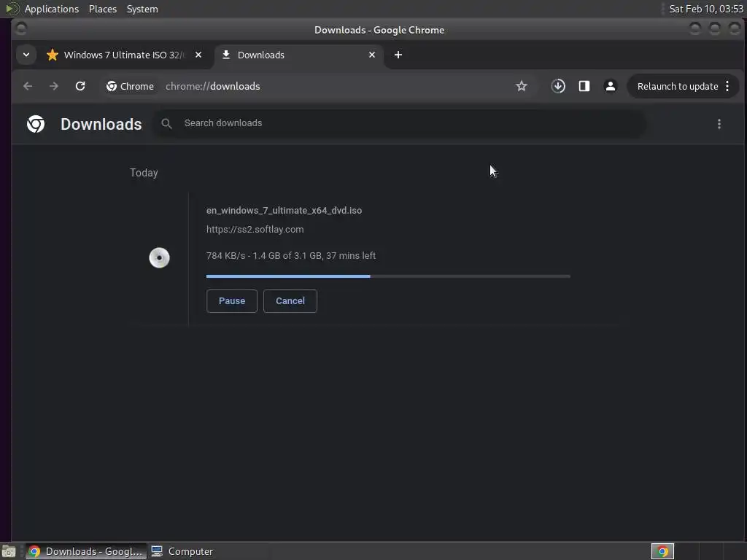Go back using the browser back arrow
The height and width of the screenshot is (560, 747).
28,86
